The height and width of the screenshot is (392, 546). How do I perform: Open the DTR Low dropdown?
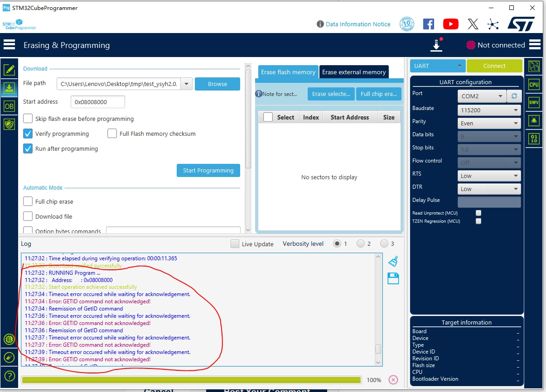pyautogui.click(x=489, y=189)
